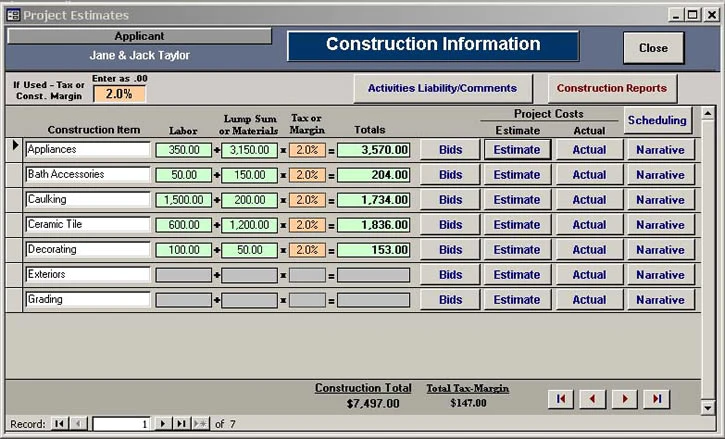Click Bath Accessories labor field 50.00
Viewport: 725px width, 439px height.
click(x=184, y=175)
